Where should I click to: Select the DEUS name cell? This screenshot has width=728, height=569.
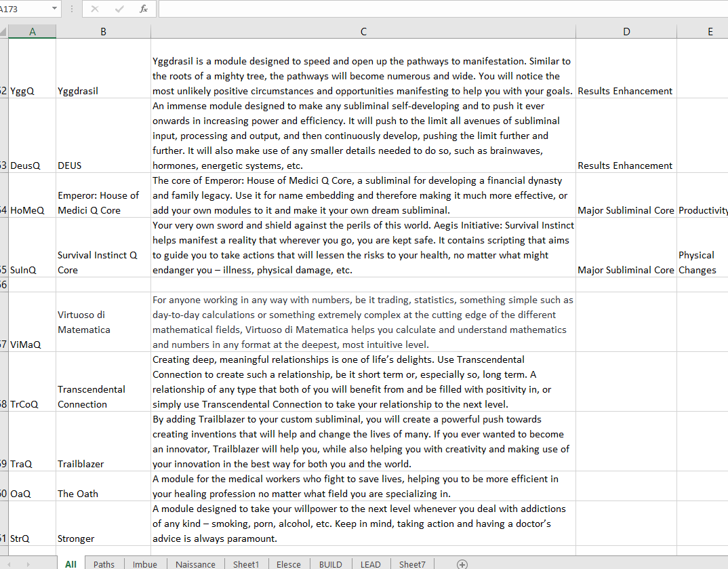pos(103,136)
